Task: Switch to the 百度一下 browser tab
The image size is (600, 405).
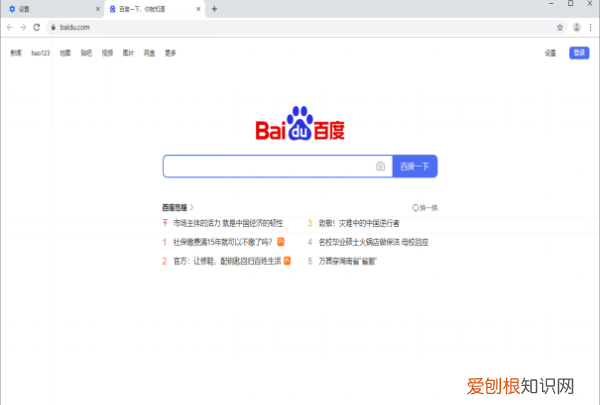Action: 155,9
